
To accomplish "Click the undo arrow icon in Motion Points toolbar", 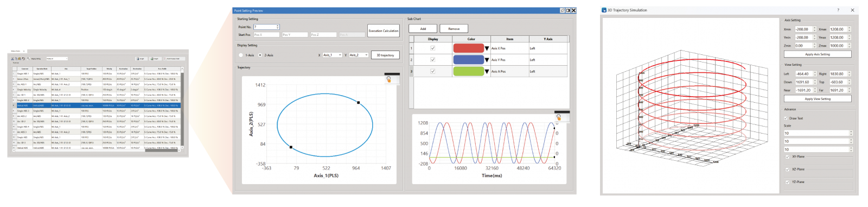I will click(x=23, y=59).
